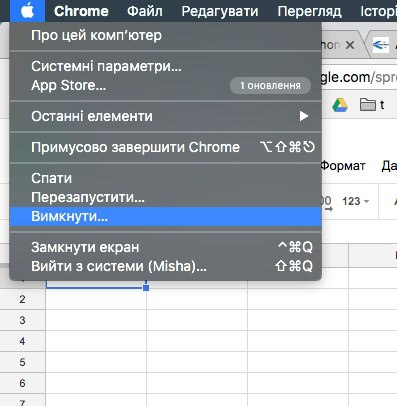
Task: Select Примусово завершити Chrome
Action: 165,147
